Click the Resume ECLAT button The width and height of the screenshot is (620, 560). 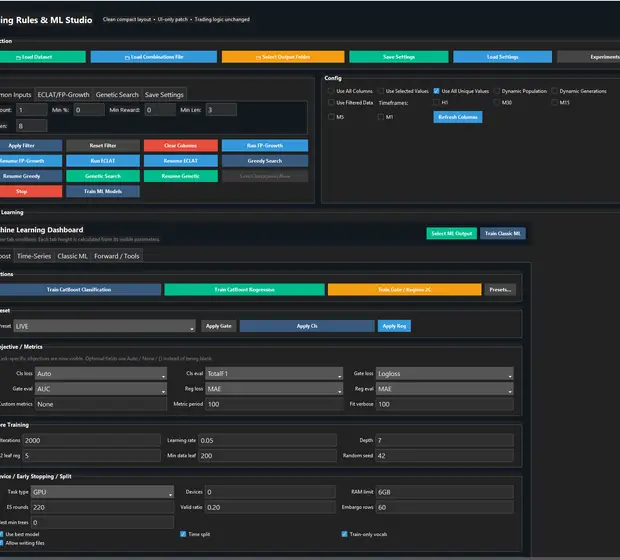pos(181,161)
